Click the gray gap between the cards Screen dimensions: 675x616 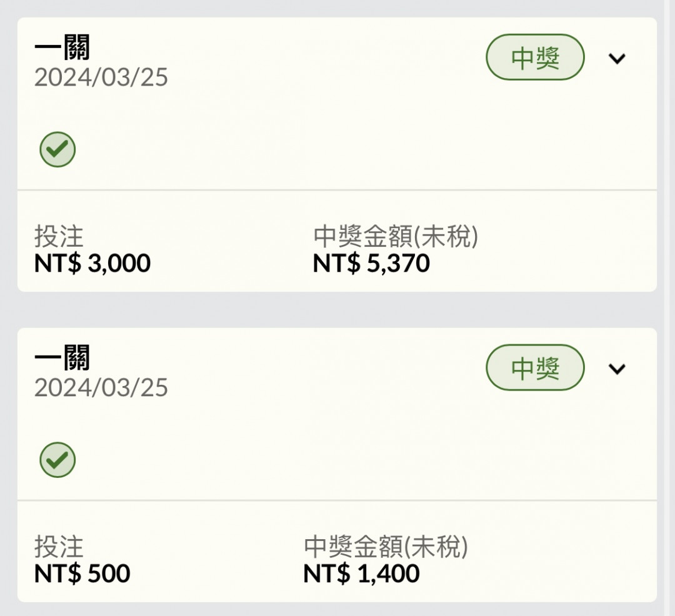337,310
